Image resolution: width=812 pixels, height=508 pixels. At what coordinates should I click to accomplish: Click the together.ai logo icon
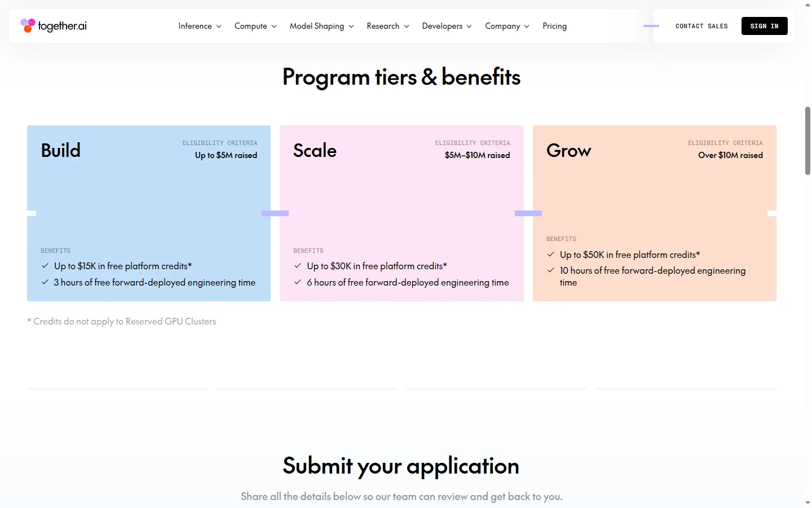[28, 25]
